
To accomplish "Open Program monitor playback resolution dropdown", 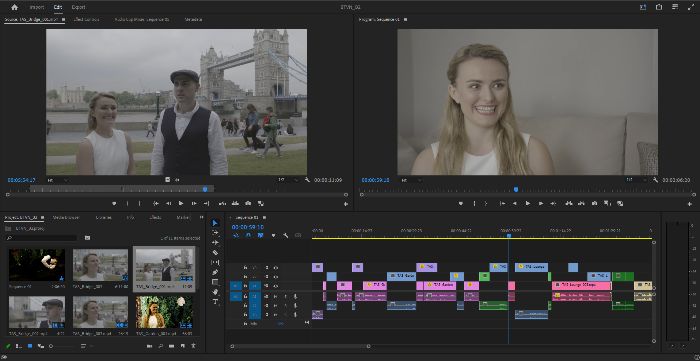I will 635,180.
